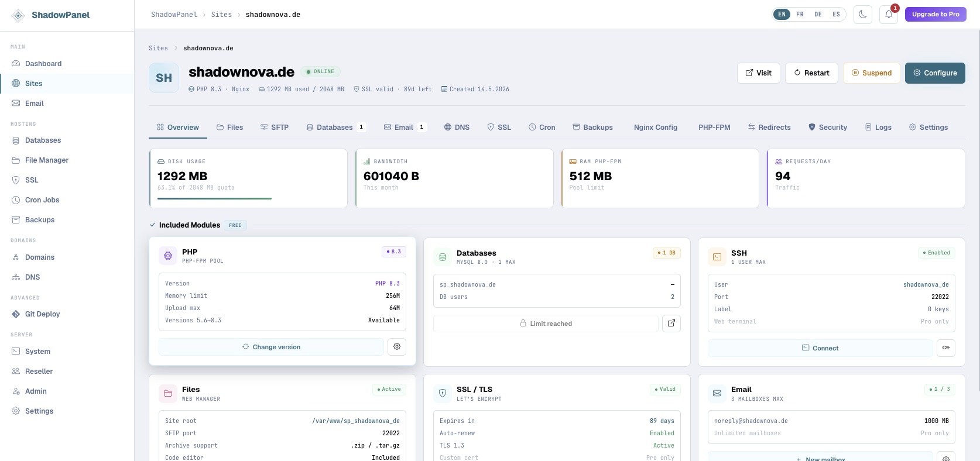Switch to the SFTP tab
980x461 pixels.
(x=275, y=128)
